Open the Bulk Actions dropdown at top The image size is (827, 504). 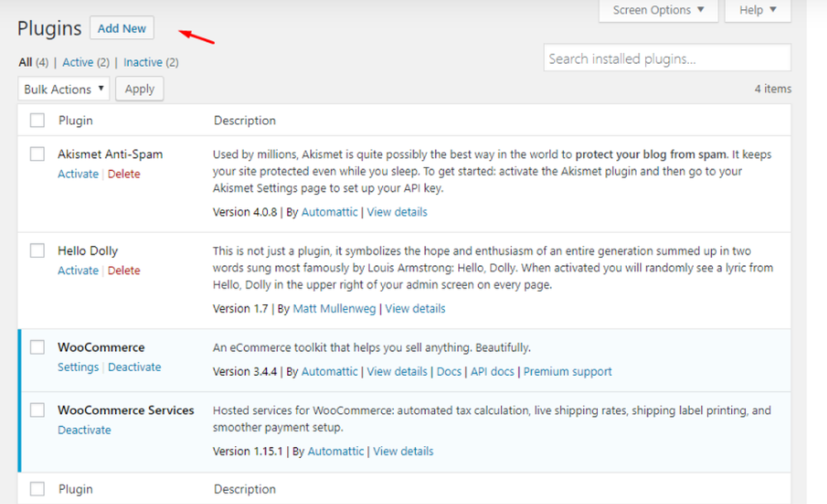tap(64, 89)
